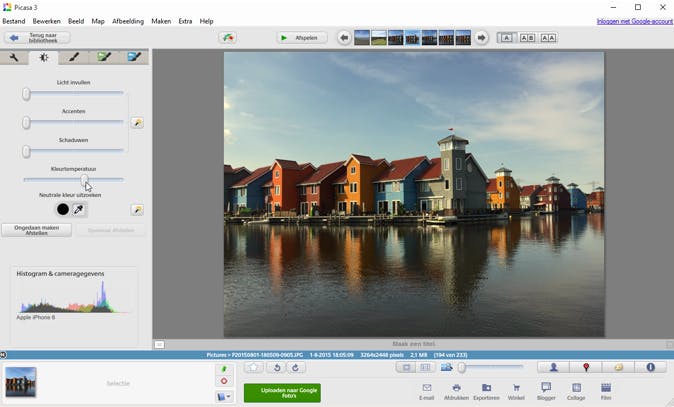674x407 pixels.
Task: Toggle the places map pin panel
Action: coord(586,367)
